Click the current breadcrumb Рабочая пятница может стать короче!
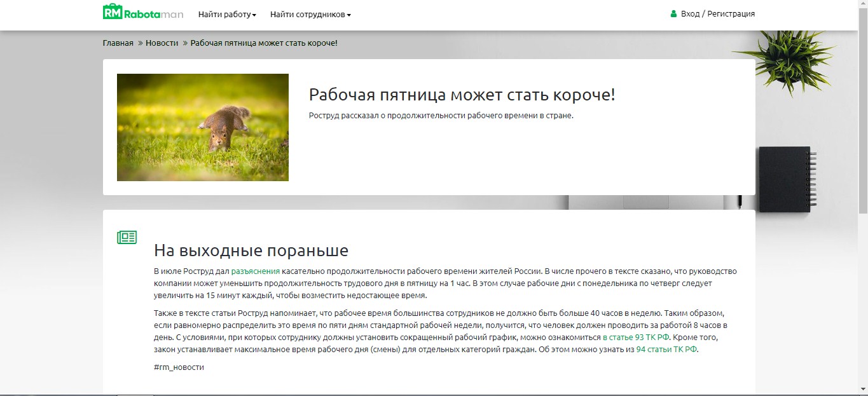Screen dimensions: 868x396 (264, 43)
